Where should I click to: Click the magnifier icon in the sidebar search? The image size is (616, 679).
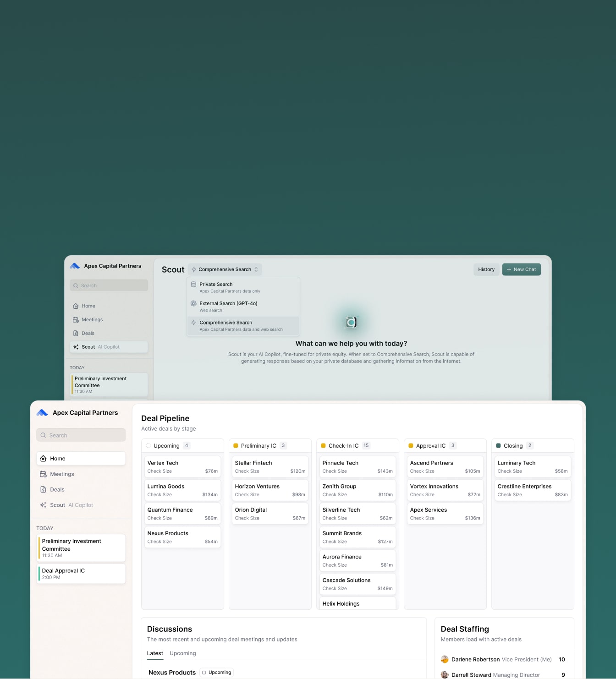(43, 435)
